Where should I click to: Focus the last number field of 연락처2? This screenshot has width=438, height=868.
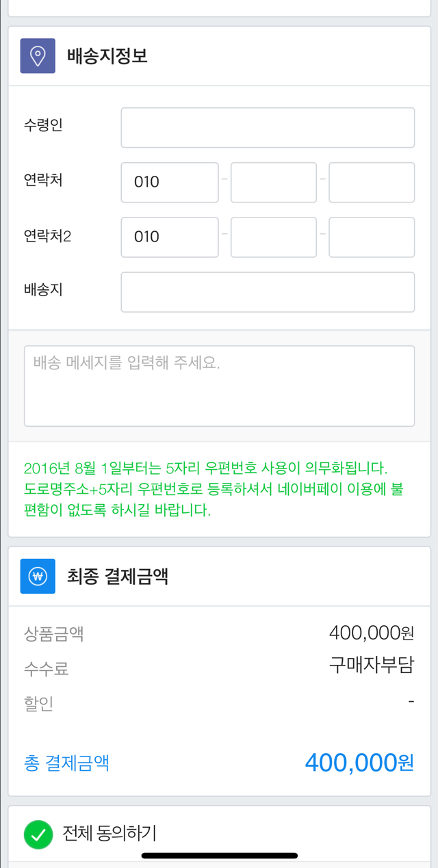coord(372,237)
